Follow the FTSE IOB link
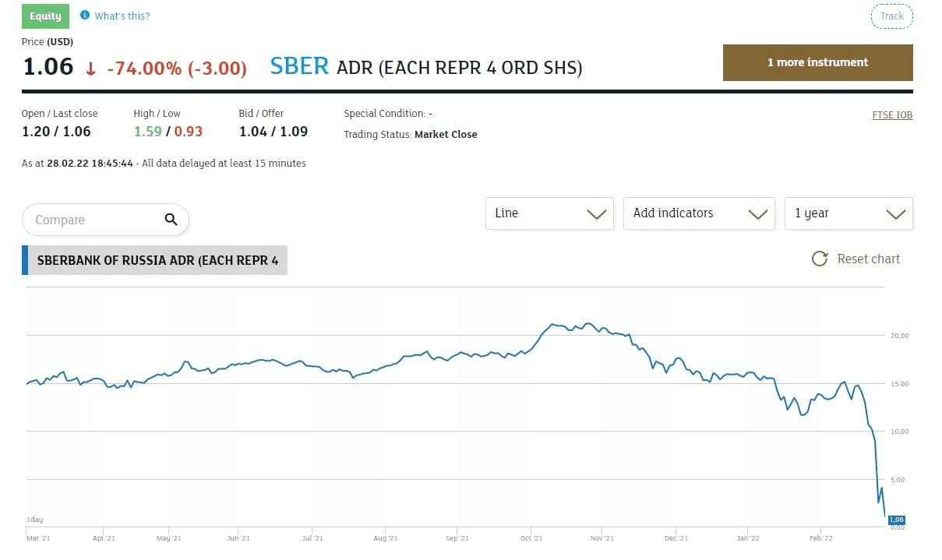942x560 pixels. pyautogui.click(x=892, y=115)
